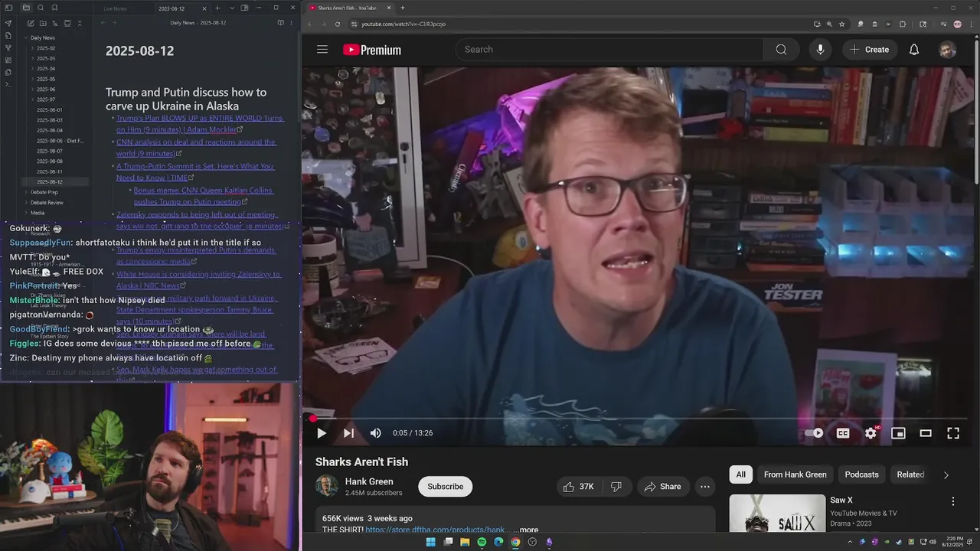
Task: Open a new Chrome tab
Action: click(403, 8)
